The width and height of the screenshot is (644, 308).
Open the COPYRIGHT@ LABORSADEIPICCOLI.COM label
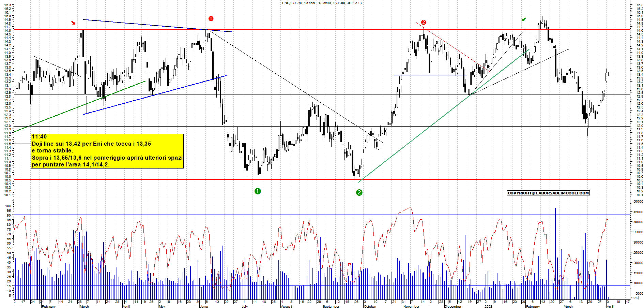click(x=548, y=193)
